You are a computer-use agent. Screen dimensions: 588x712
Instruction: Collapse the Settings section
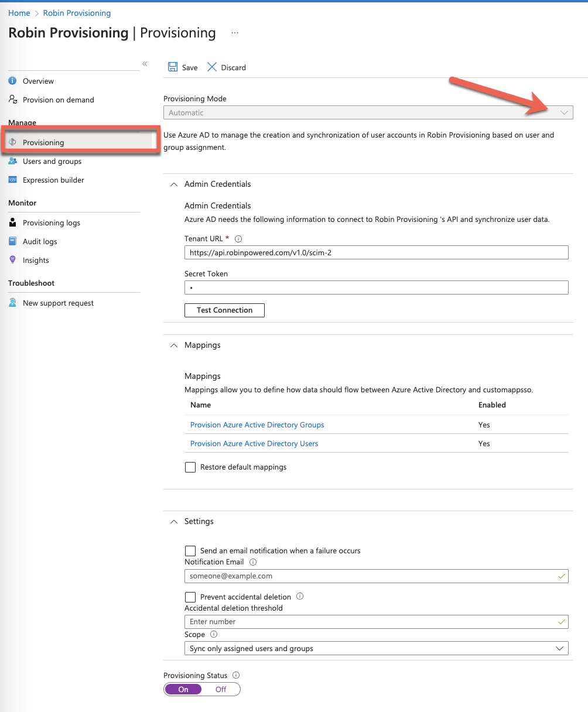tap(173, 521)
